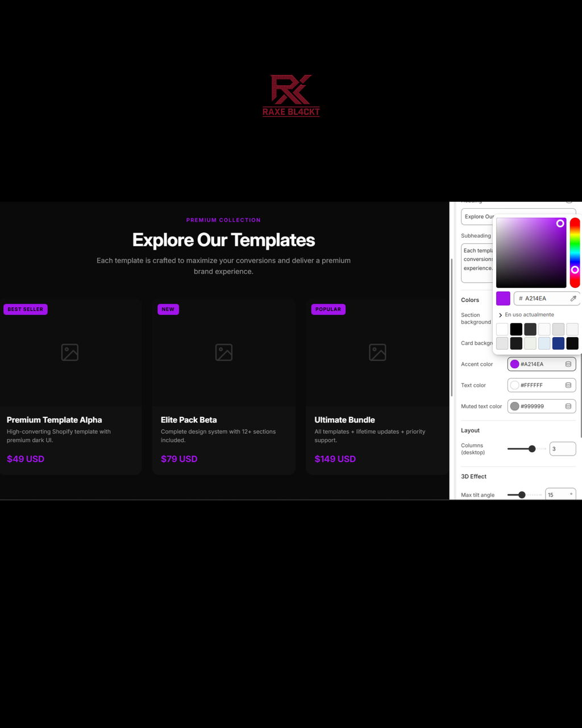This screenshot has height=728, width=582.
Task: Open the Text color #FFFFFF field
Action: (x=542, y=385)
